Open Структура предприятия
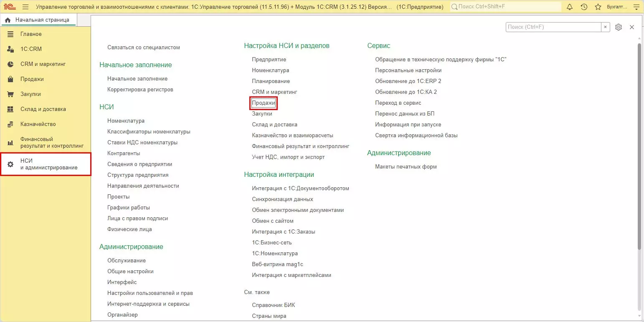 click(x=138, y=175)
